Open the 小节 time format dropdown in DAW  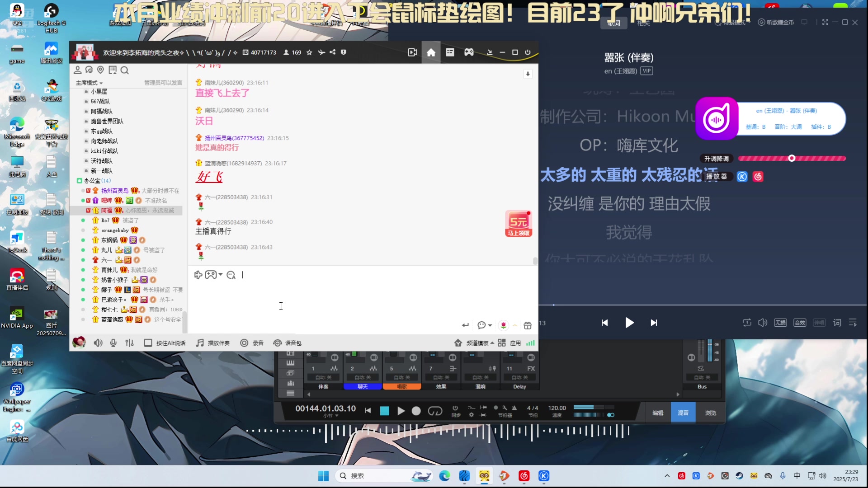[x=331, y=416]
